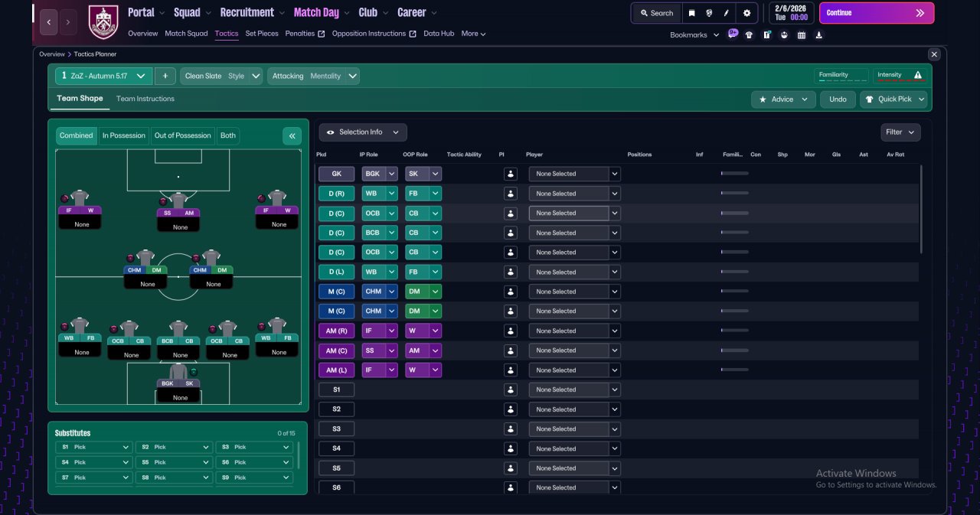Switch pitch view to Both

tap(228, 135)
